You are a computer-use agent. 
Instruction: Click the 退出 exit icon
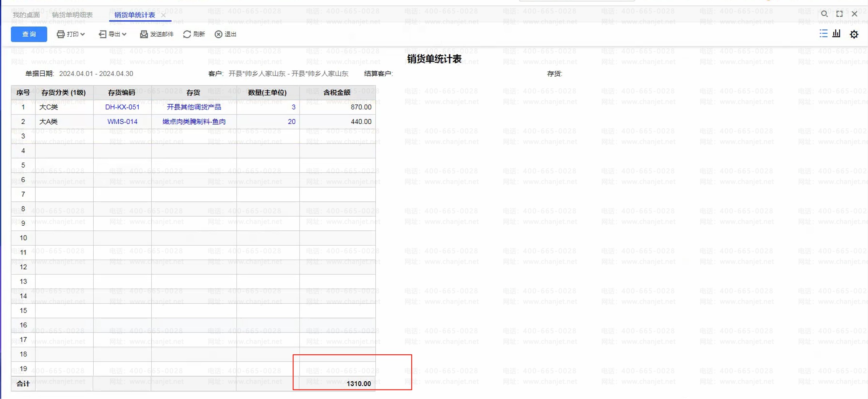coord(219,34)
